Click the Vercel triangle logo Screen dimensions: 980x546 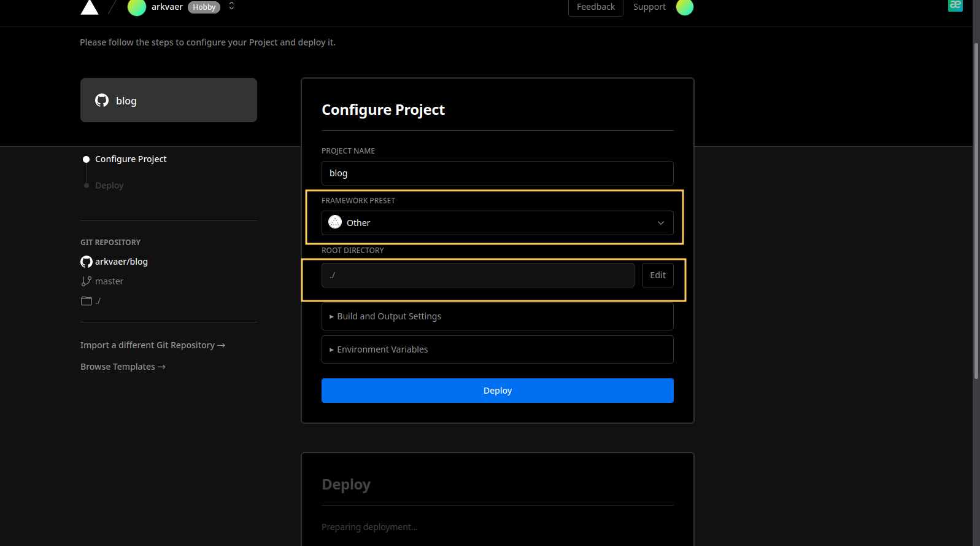pos(90,7)
